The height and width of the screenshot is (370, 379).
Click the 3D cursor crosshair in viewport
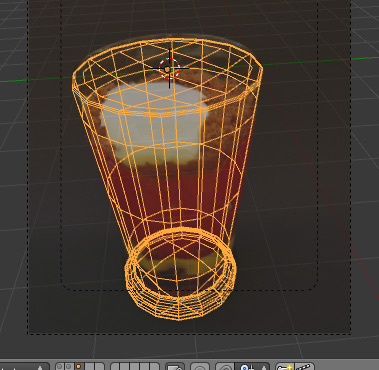click(169, 69)
